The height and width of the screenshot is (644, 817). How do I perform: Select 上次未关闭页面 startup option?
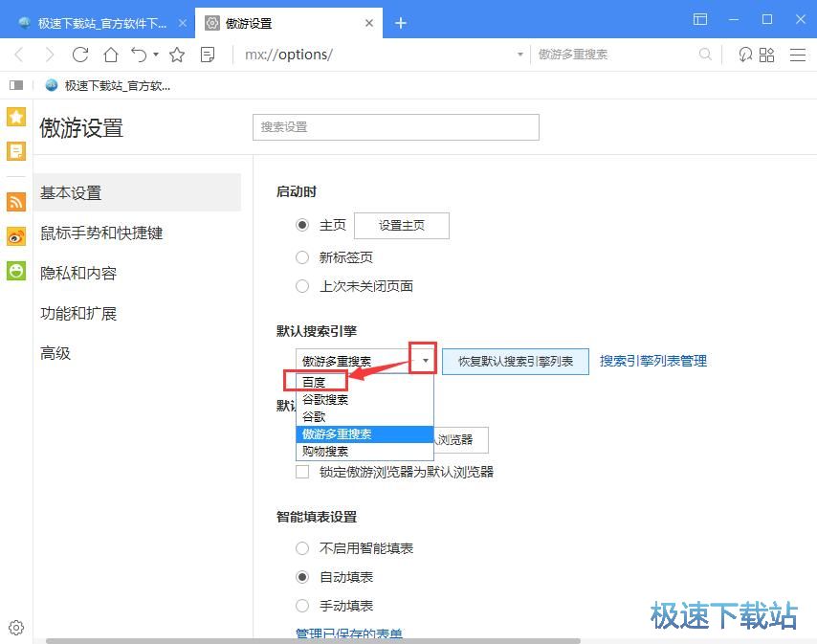click(302, 286)
